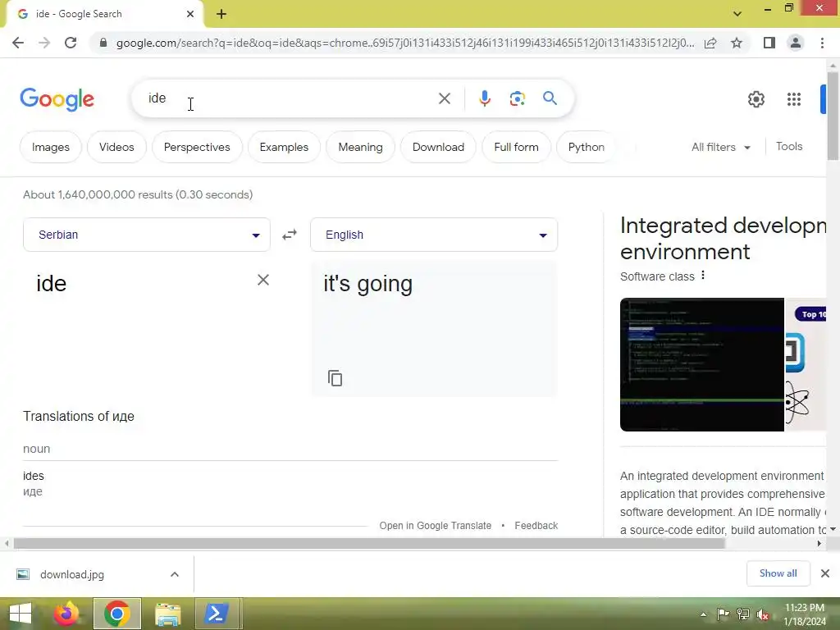The image size is (840, 630).
Task: Open the downloaded file download.jpg
Action: 72,574
